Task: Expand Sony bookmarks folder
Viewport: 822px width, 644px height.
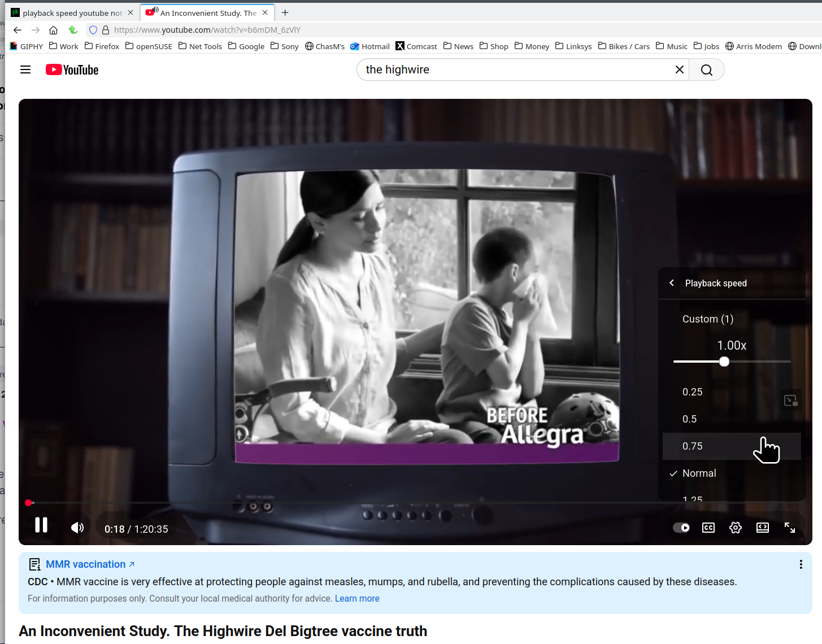Action: pos(285,46)
